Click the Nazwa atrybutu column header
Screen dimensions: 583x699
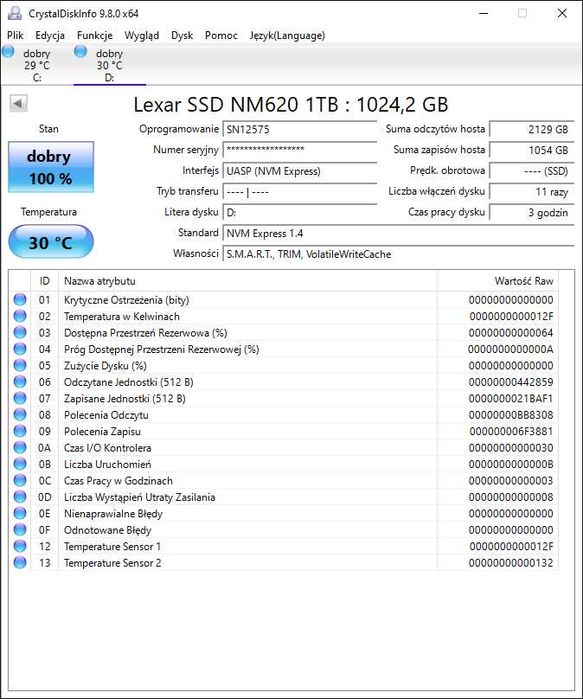[248, 281]
